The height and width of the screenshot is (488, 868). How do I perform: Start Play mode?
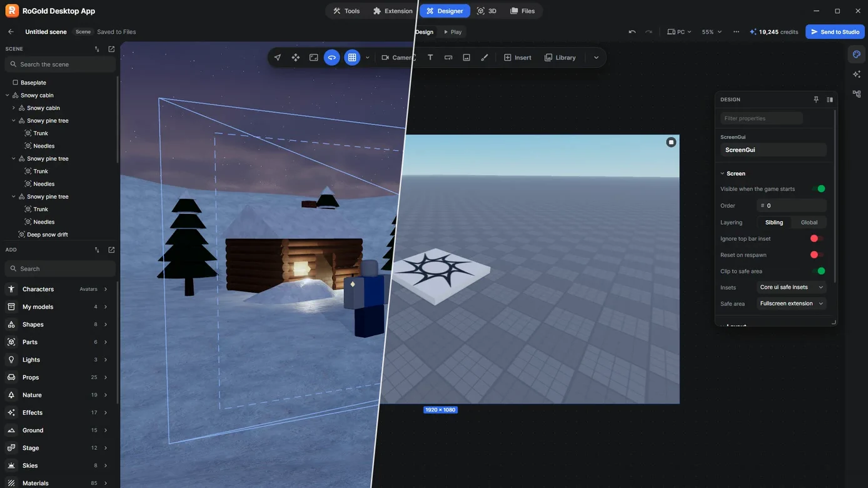click(x=452, y=32)
